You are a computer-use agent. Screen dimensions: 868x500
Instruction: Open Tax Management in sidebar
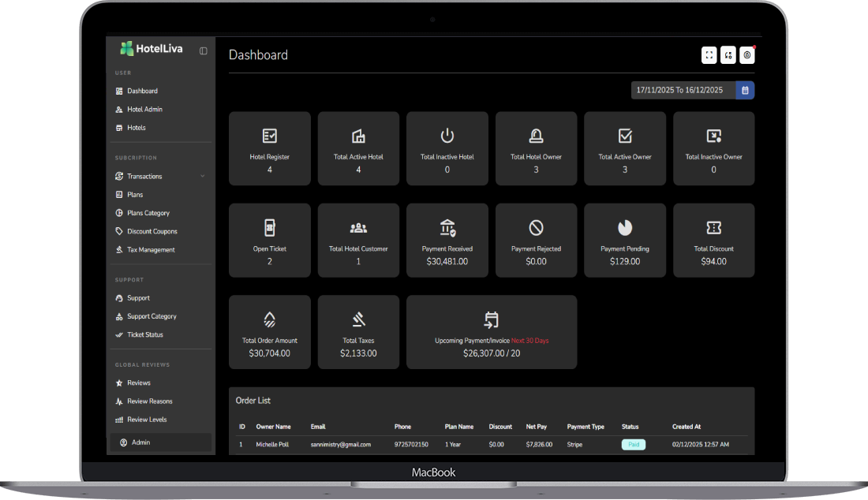pyautogui.click(x=151, y=250)
